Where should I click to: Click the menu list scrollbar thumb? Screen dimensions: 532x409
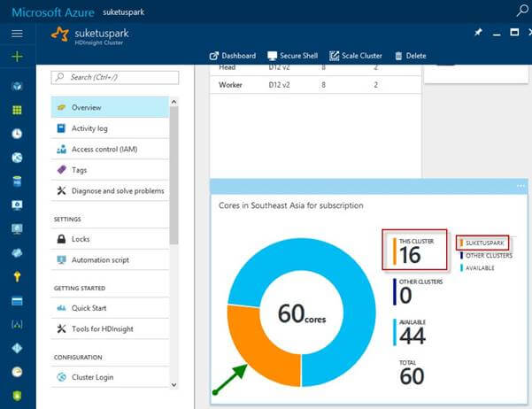point(173,175)
